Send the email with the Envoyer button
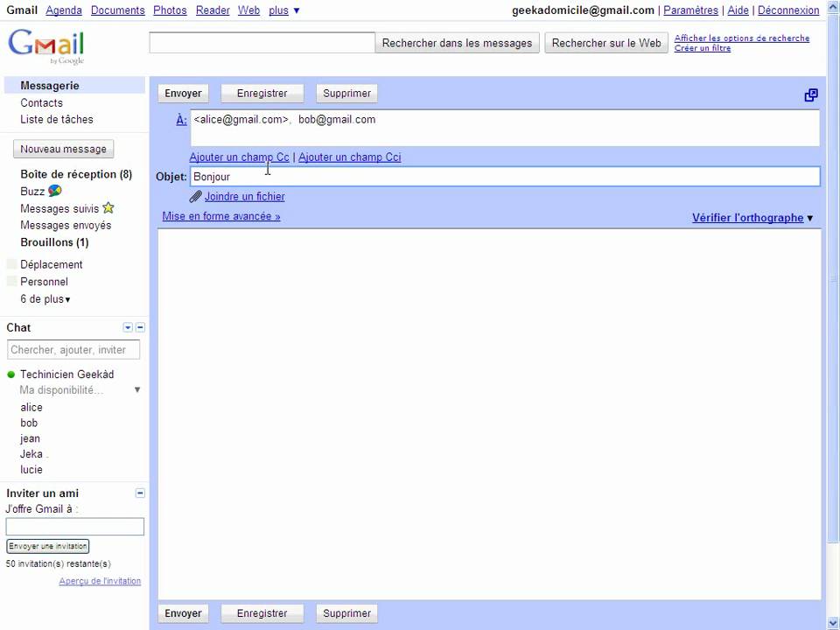Viewport: 840px width, 630px height. click(182, 93)
